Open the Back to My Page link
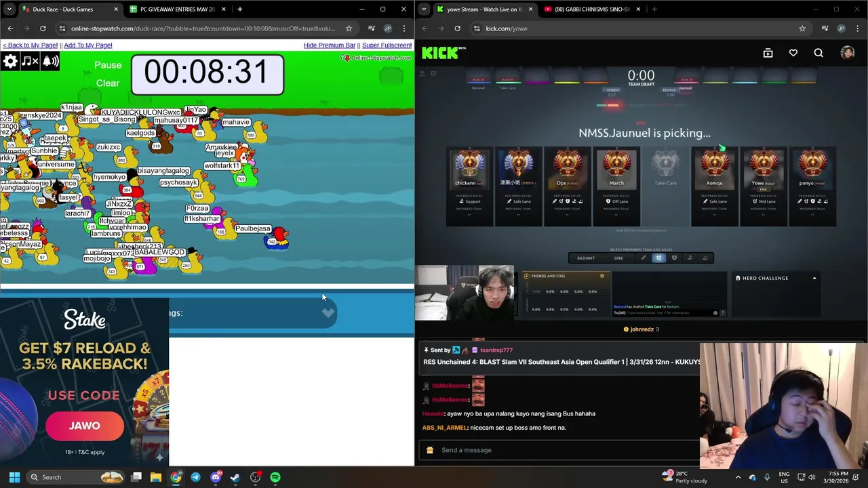This screenshot has height=488, width=868. (x=30, y=45)
